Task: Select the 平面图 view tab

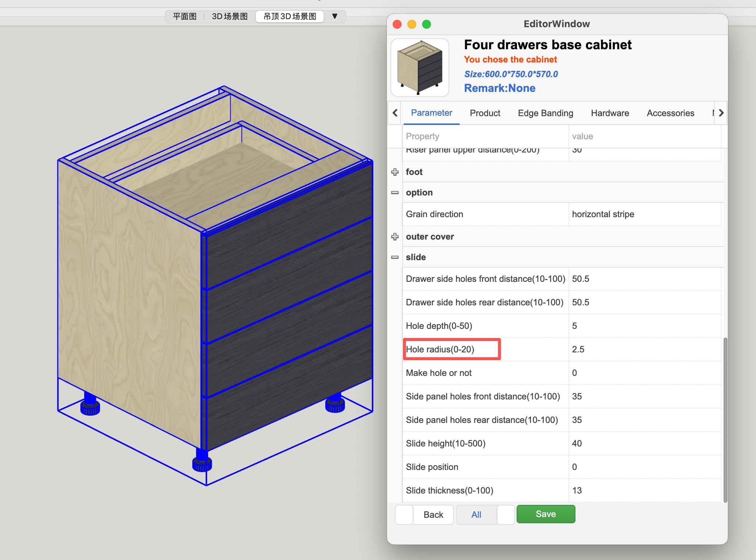Action: point(185,16)
